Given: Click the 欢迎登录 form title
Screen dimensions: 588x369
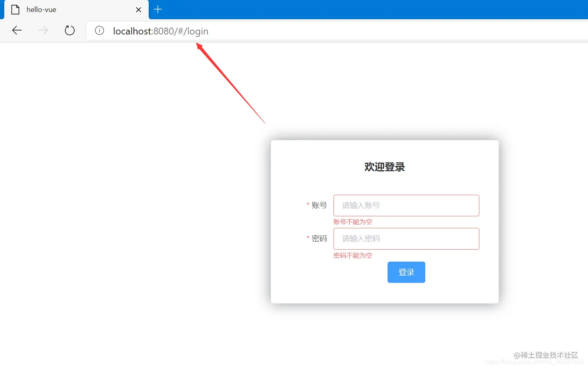Looking at the screenshot, I should 384,167.
